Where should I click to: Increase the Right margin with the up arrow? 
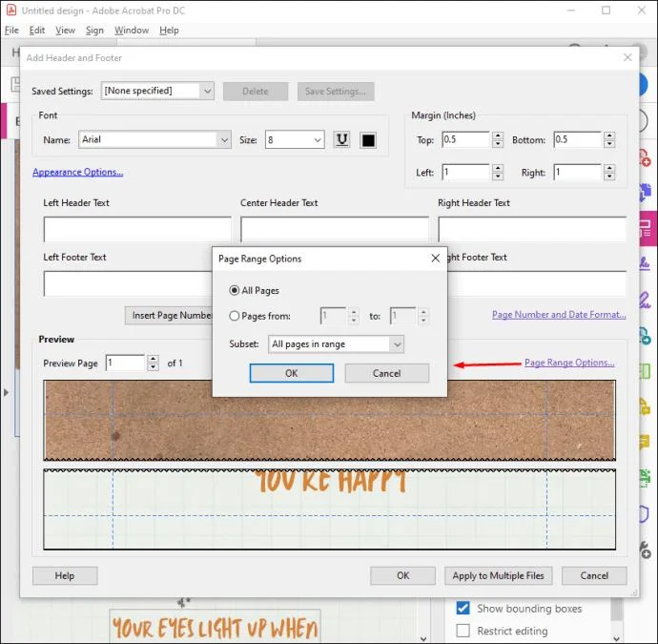609,168
